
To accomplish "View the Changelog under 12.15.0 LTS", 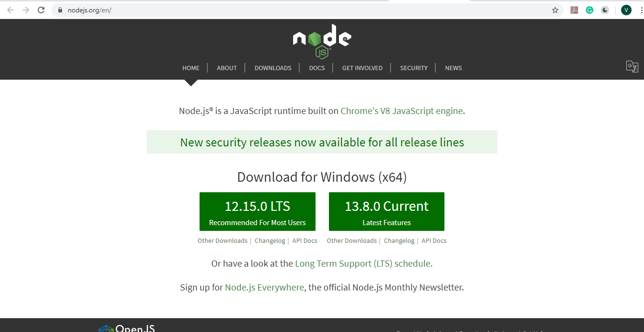I will 270,241.
